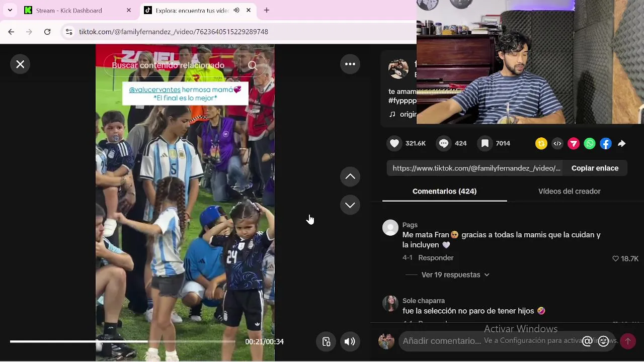
Task: Go back in browser history
Action: [11, 32]
